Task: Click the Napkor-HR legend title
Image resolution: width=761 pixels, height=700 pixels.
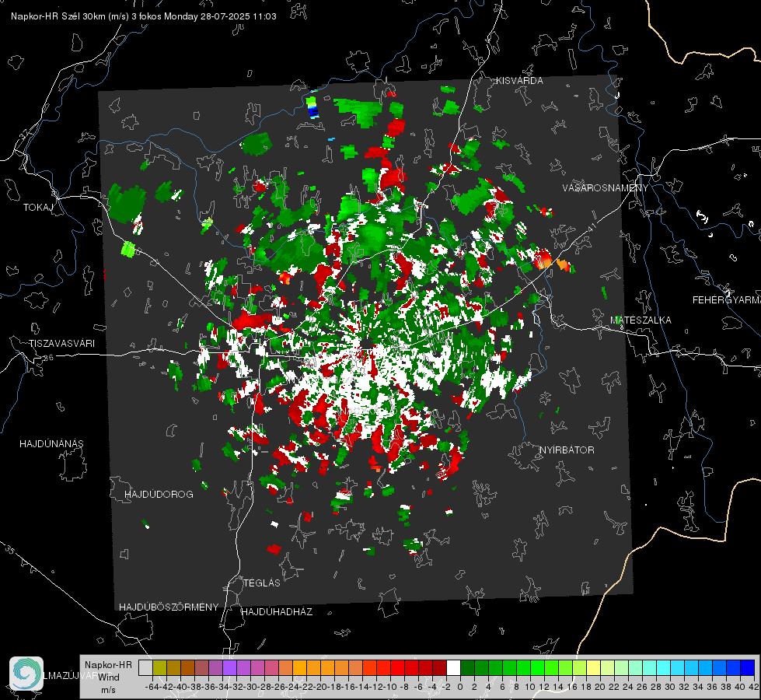Action: pos(108,664)
